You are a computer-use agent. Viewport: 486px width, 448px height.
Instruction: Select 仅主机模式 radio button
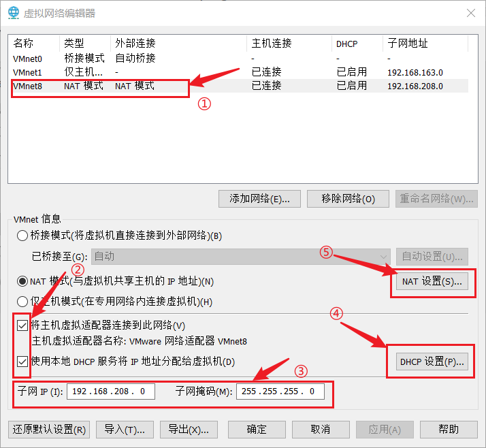point(22,301)
